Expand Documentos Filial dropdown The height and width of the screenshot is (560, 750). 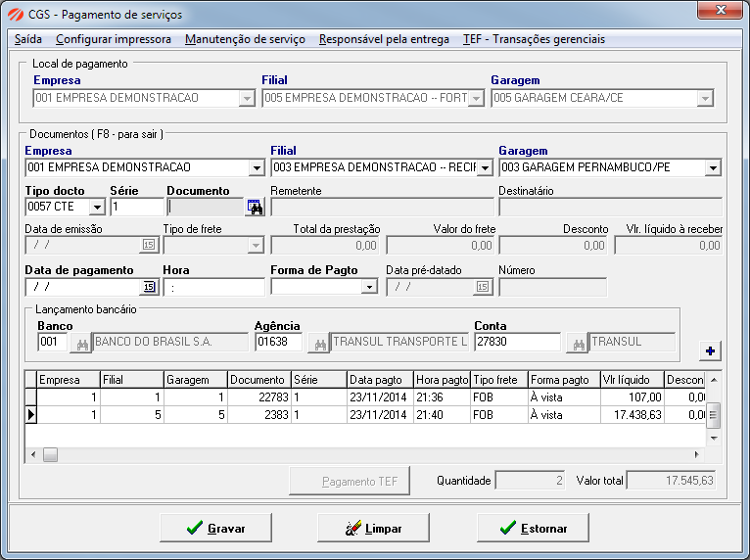(485, 167)
